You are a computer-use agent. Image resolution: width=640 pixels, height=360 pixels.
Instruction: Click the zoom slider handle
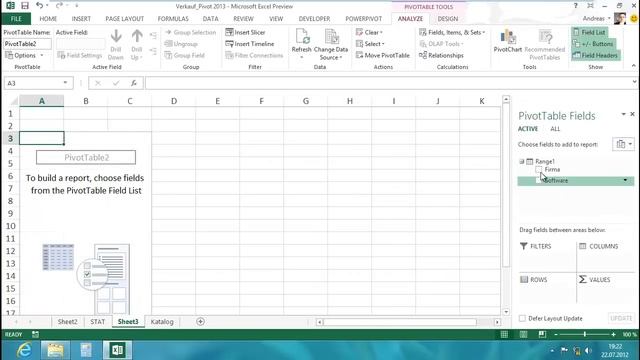tap(584, 334)
